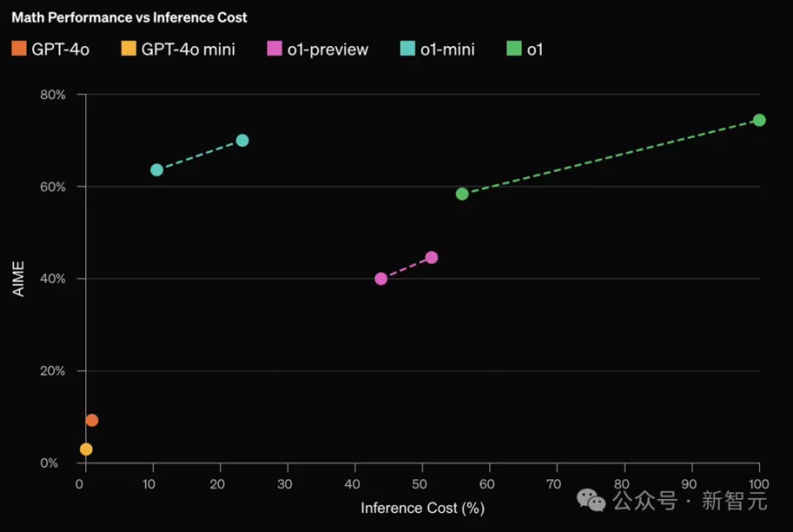
Task: Select the higher pink o1-preview data point
Action: (431, 258)
